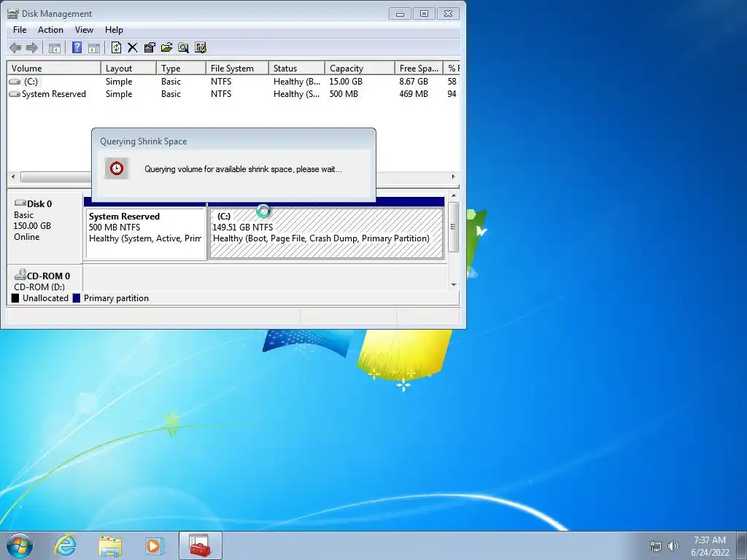
Task: Click the blue Primary partition legend swatch
Action: point(76,298)
